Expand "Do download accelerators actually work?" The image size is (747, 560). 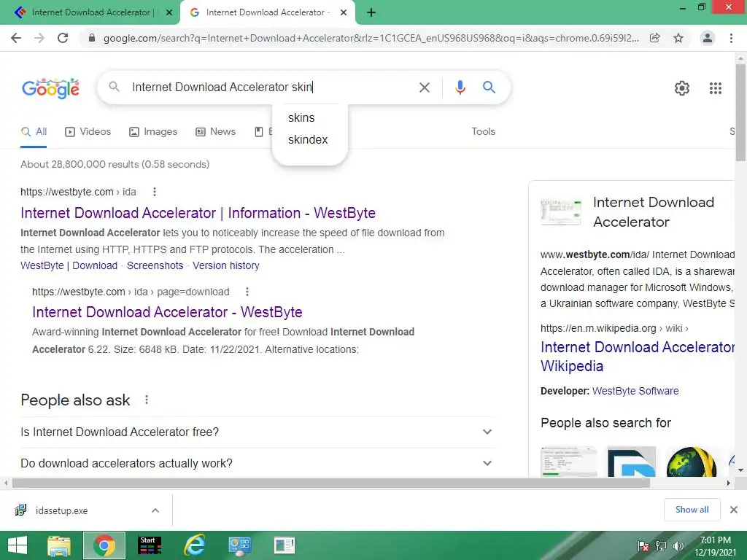[258, 463]
